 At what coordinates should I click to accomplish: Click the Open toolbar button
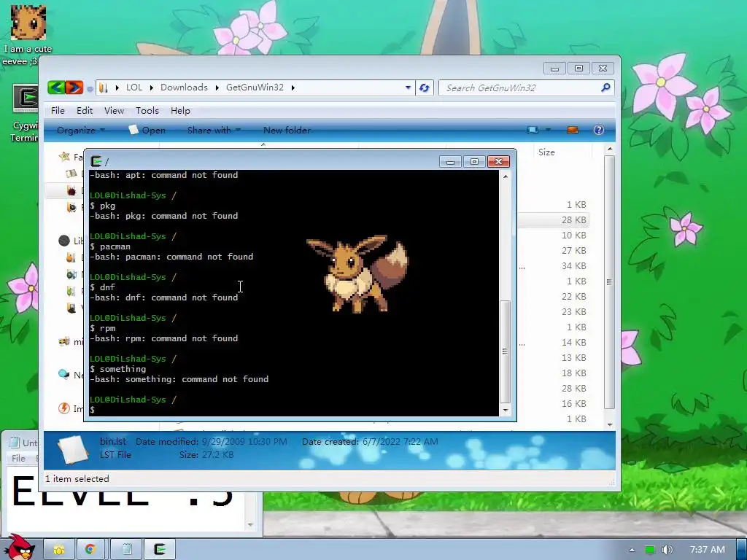147,130
